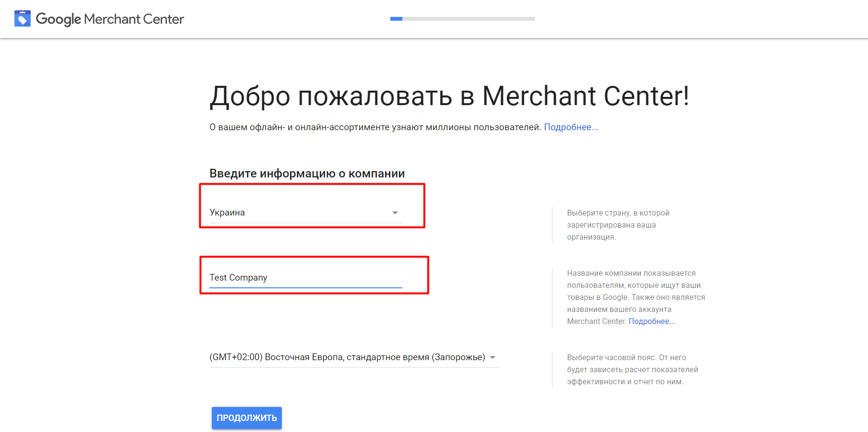Click the country selection help text

618,225
